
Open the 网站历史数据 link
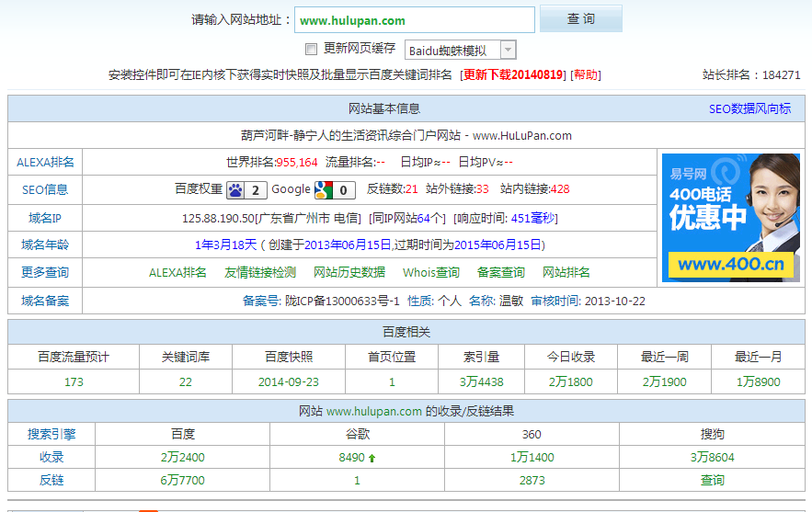(x=349, y=272)
